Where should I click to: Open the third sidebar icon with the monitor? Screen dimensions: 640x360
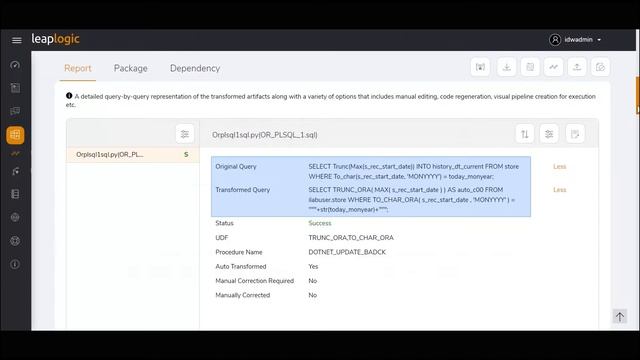[x=15, y=111]
